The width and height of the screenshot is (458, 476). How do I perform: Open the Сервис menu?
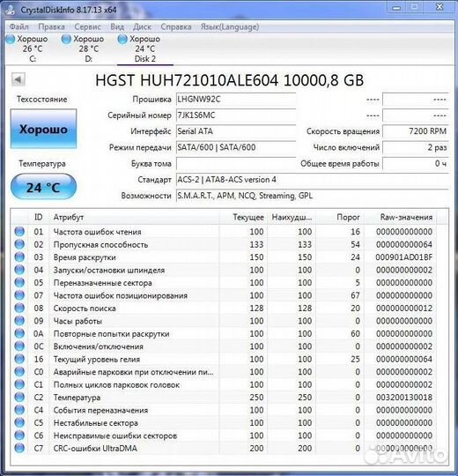coord(88,26)
